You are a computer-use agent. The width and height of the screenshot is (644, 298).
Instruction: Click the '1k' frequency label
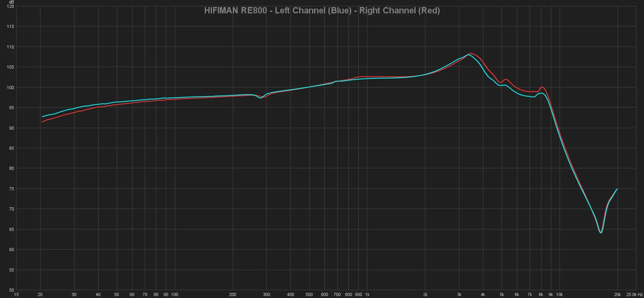point(367,295)
